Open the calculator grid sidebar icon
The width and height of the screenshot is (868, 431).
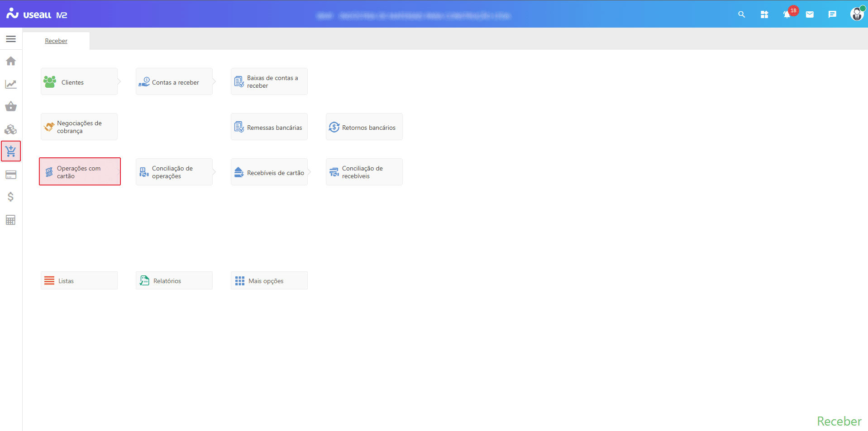[x=11, y=220]
